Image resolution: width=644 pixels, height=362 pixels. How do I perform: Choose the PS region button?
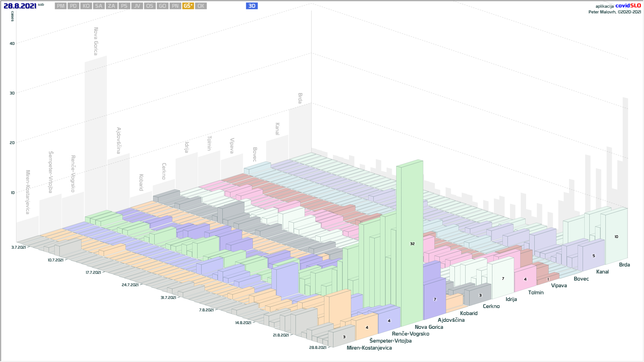pyautogui.click(x=124, y=6)
